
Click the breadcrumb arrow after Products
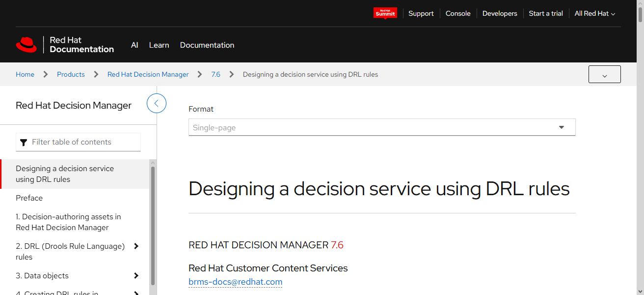coord(95,74)
